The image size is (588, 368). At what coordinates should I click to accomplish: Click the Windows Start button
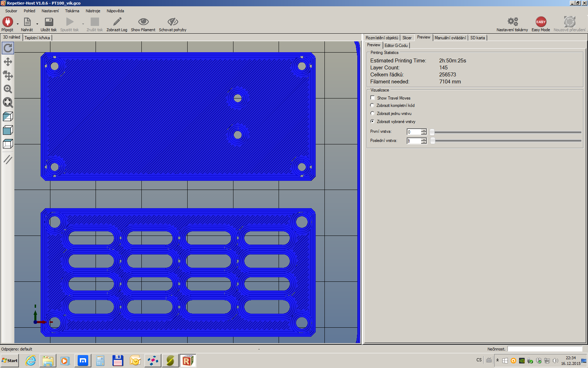(x=10, y=360)
